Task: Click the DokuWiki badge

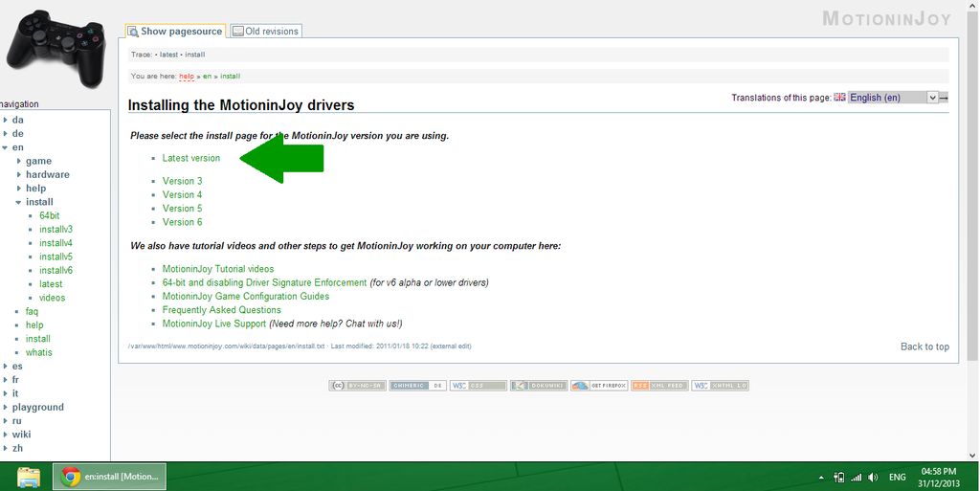Action: [539, 386]
